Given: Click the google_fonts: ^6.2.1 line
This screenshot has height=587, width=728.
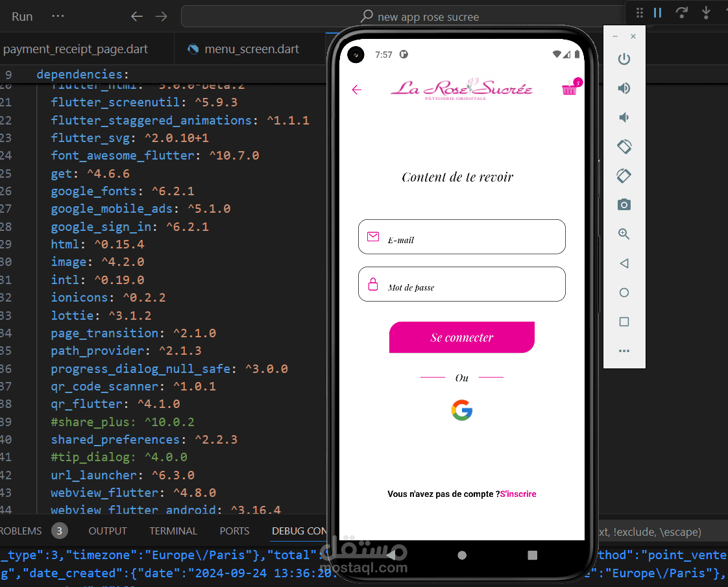Looking at the screenshot, I should coord(123,191).
